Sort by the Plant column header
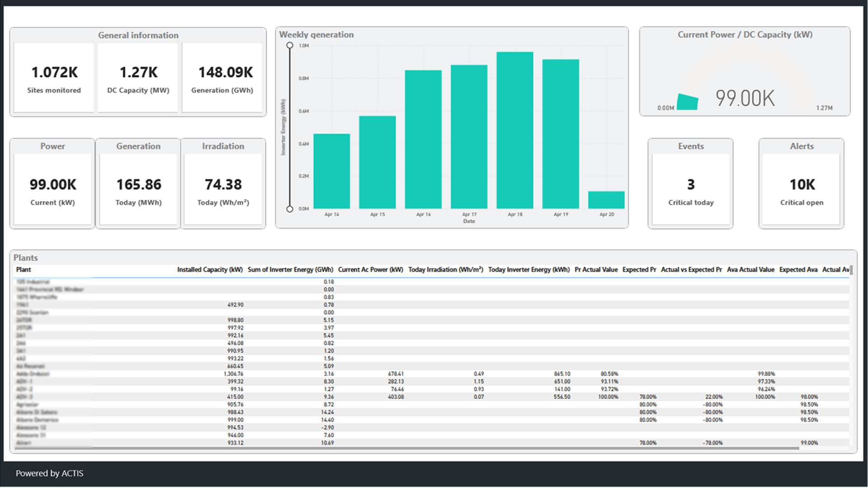Screen dimensions: 868x488 24,270
